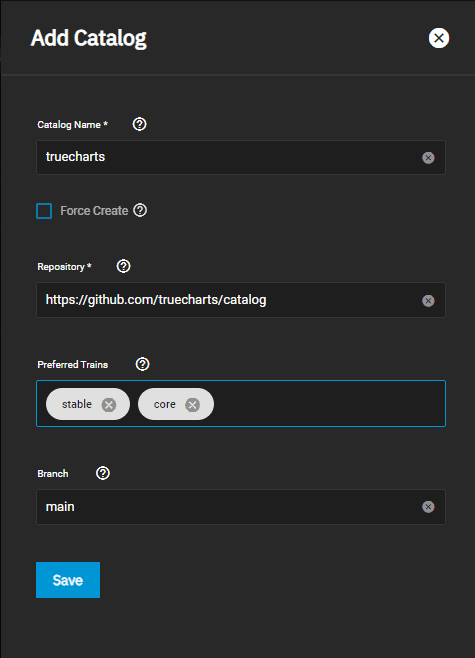Screen dimensions: 475x658
Task: Open the Repository help icon
Action: click(123, 266)
